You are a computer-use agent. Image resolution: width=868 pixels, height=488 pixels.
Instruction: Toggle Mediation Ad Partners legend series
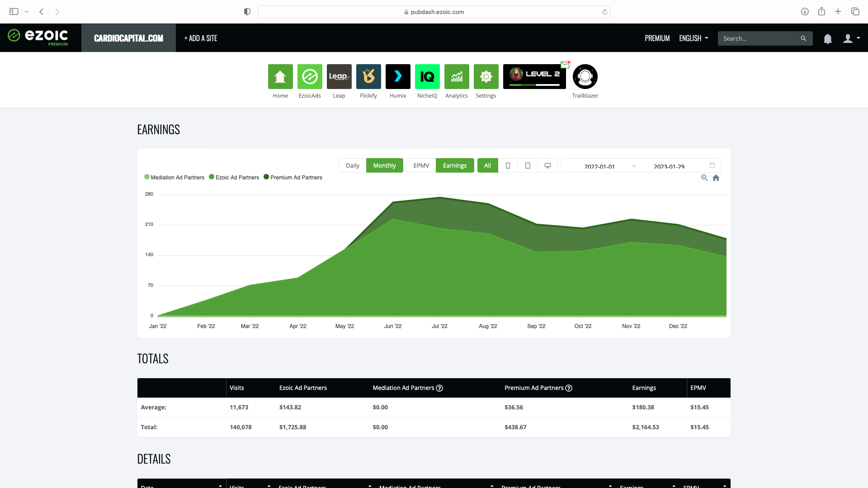point(174,177)
